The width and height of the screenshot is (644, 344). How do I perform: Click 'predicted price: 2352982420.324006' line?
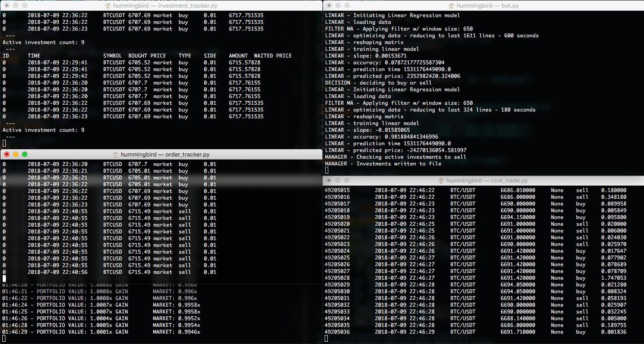point(393,76)
